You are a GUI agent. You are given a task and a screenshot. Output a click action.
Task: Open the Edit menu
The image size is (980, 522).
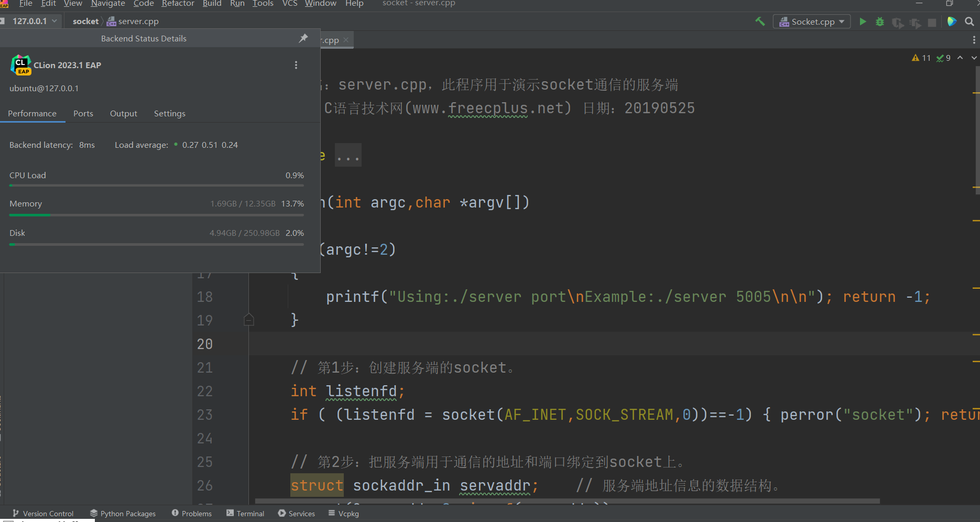[x=48, y=4]
